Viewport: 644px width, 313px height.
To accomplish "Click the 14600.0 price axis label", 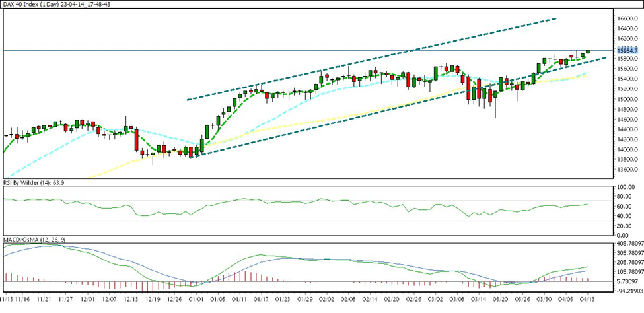I will click(x=628, y=120).
